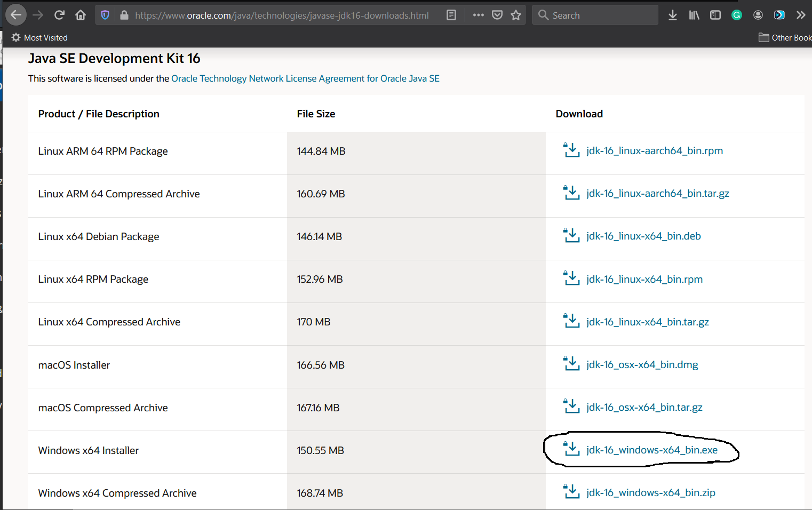Select the 168.74 MB file size

[320, 493]
